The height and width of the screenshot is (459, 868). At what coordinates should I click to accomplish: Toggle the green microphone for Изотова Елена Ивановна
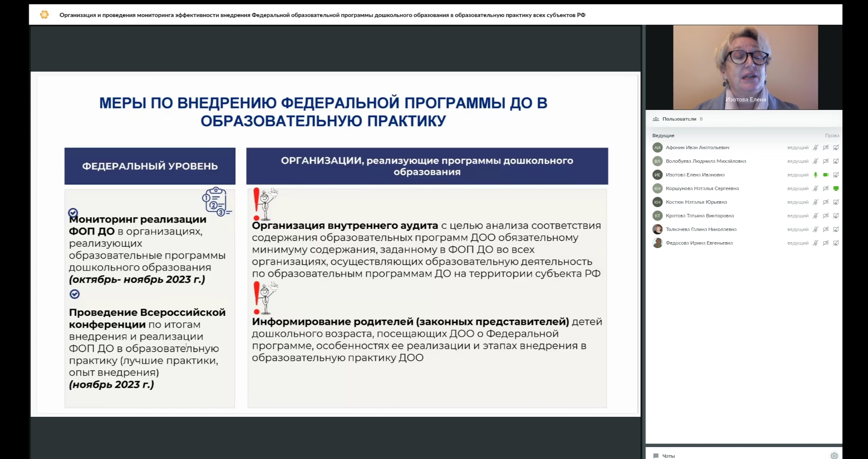(x=815, y=175)
